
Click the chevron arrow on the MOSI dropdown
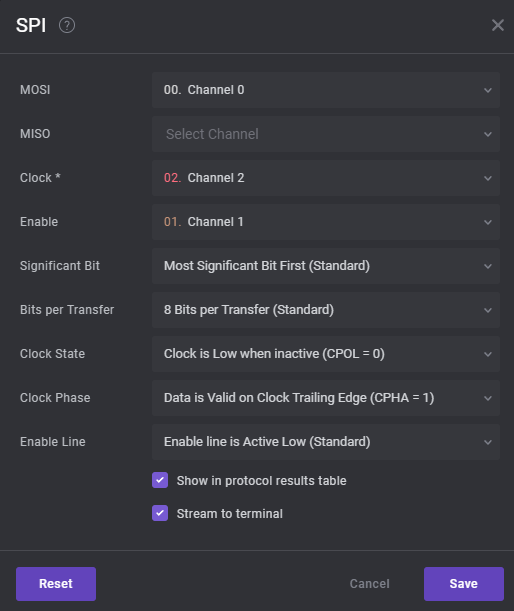pyautogui.click(x=488, y=90)
